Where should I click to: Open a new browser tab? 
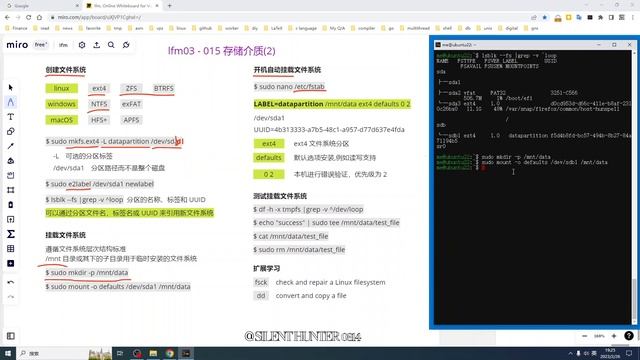coord(169,6)
